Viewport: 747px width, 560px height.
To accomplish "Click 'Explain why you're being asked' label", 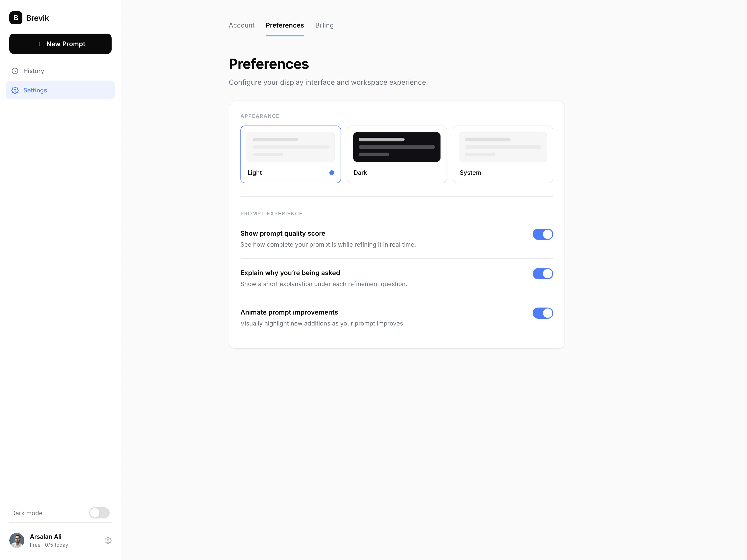I will (x=290, y=273).
